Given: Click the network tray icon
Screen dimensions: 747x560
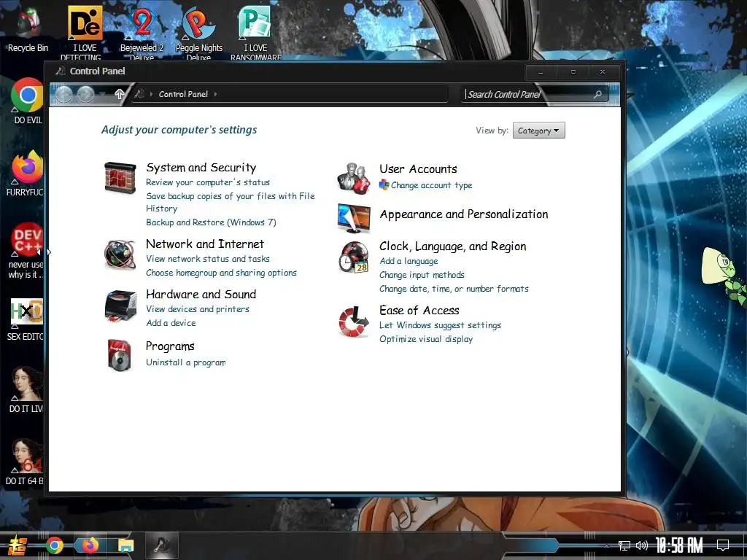Looking at the screenshot, I should tap(624, 545).
